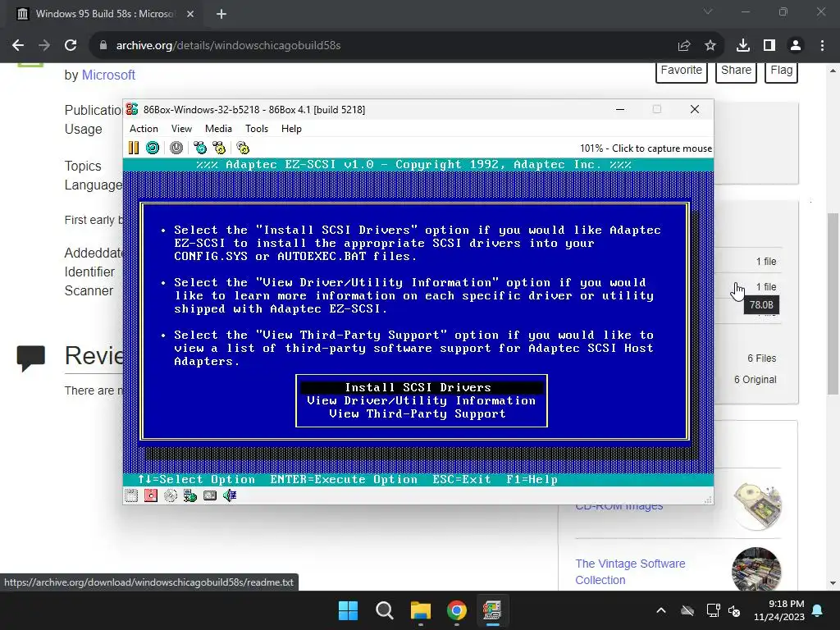Open Chrome downloads icon

(743, 46)
